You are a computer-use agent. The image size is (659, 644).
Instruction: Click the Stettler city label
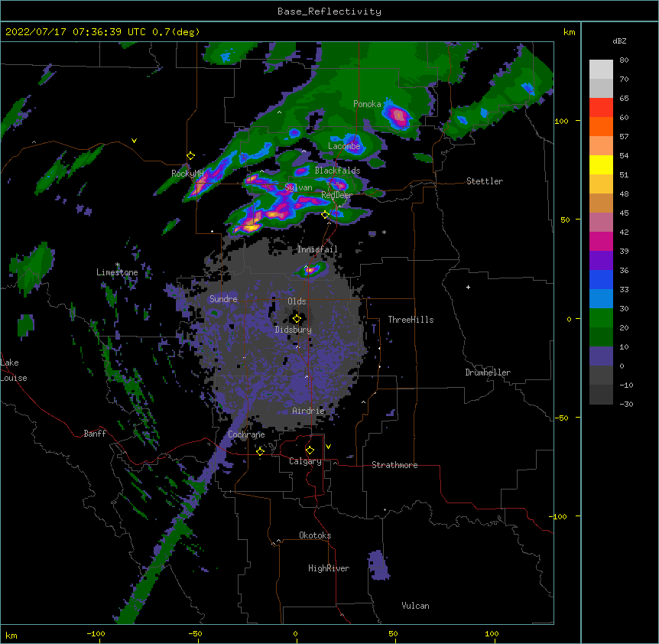click(485, 181)
